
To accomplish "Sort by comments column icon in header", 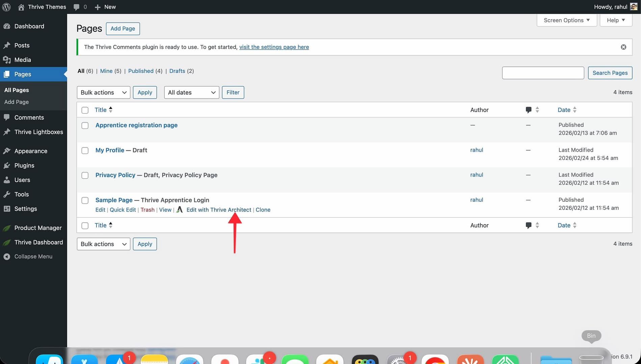I will (529, 110).
